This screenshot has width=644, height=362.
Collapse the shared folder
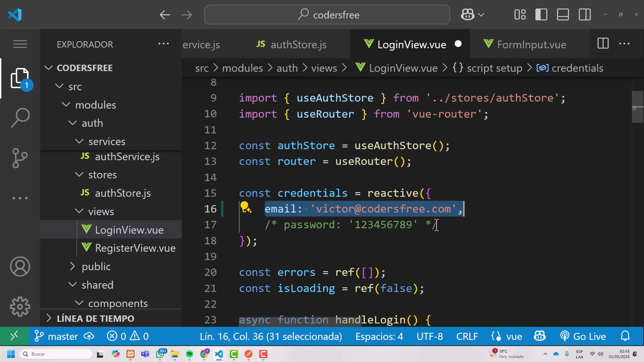coord(73,285)
